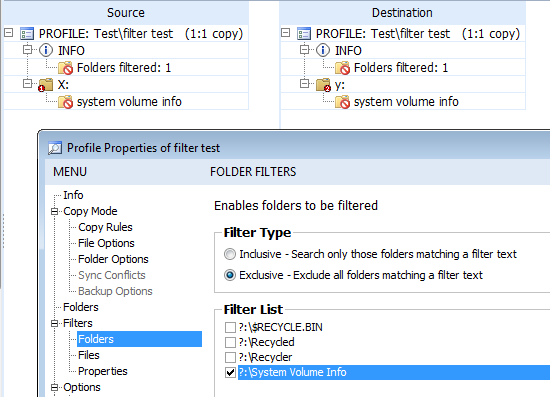This screenshot has height=397, width=550.
Task: Click the Source 'Folders filtered' blocked-folder icon
Action: pos(65,68)
